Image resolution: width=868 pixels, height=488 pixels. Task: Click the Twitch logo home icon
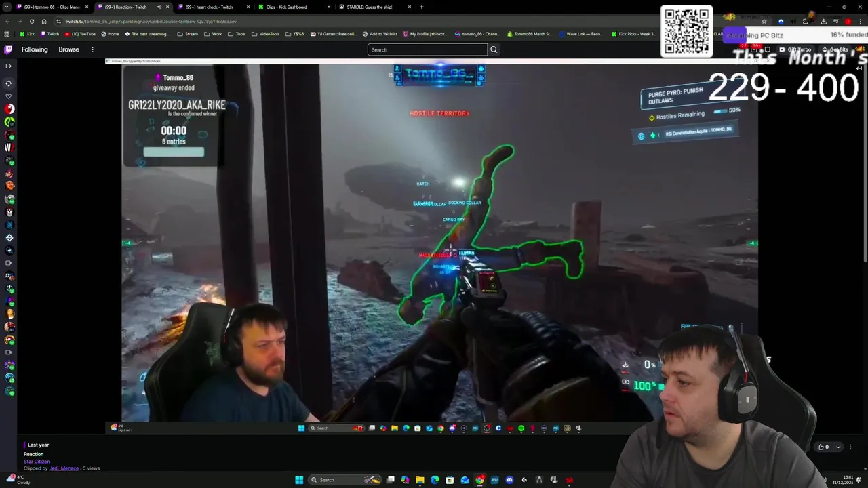click(x=8, y=49)
